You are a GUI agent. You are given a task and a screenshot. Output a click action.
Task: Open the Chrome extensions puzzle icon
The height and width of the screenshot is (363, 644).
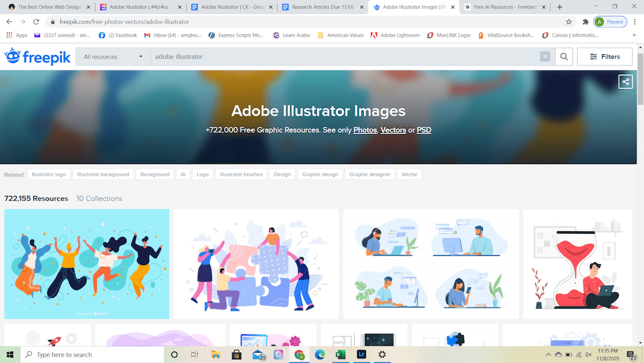click(585, 22)
